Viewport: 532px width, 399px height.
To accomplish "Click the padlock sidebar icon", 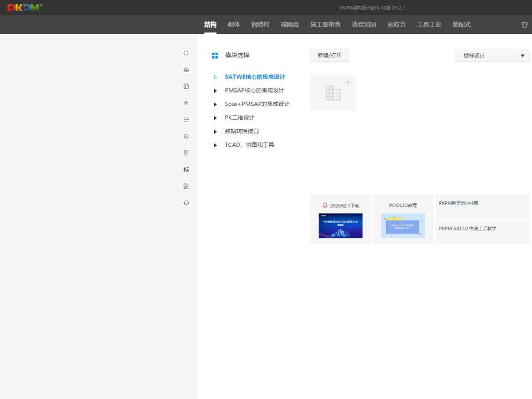I will pos(186,103).
